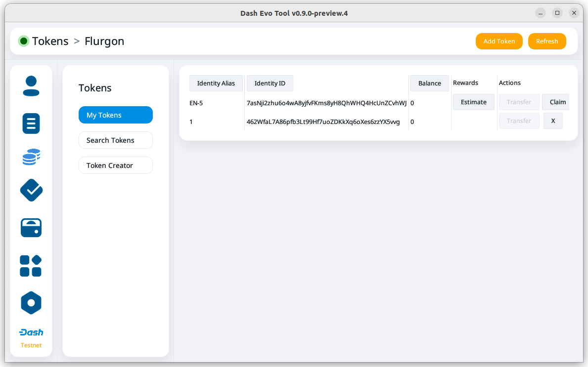The width and height of the screenshot is (588, 367).
Task: Refresh the token list
Action: click(x=546, y=41)
